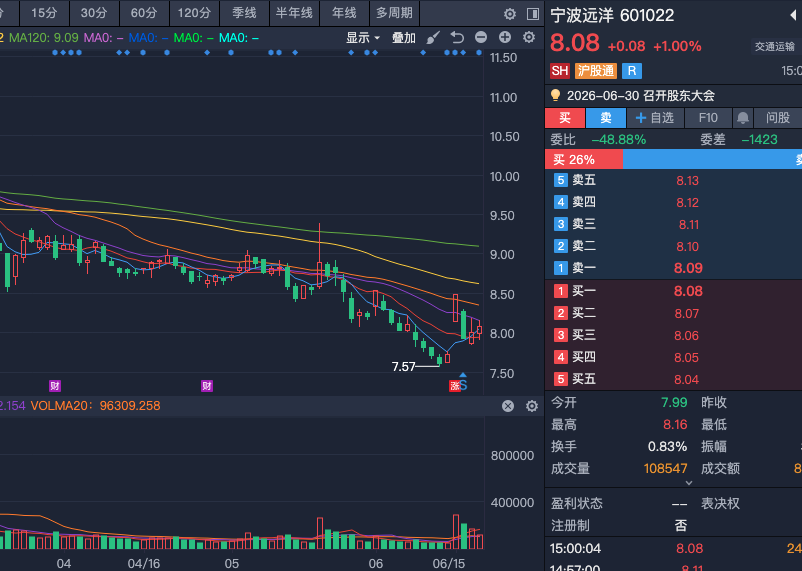Image resolution: width=802 pixels, height=571 pixels.
Task: Click the 今开 7.99 value
Action: 674,403
